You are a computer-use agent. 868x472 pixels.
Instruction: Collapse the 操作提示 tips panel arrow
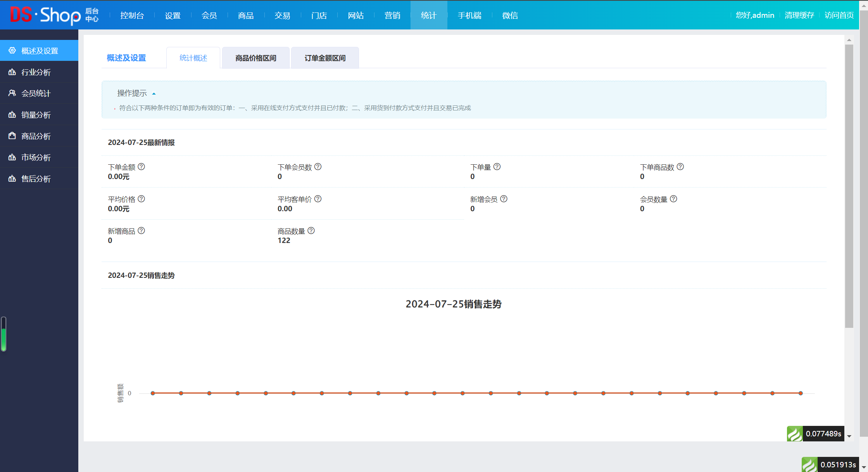154,94
